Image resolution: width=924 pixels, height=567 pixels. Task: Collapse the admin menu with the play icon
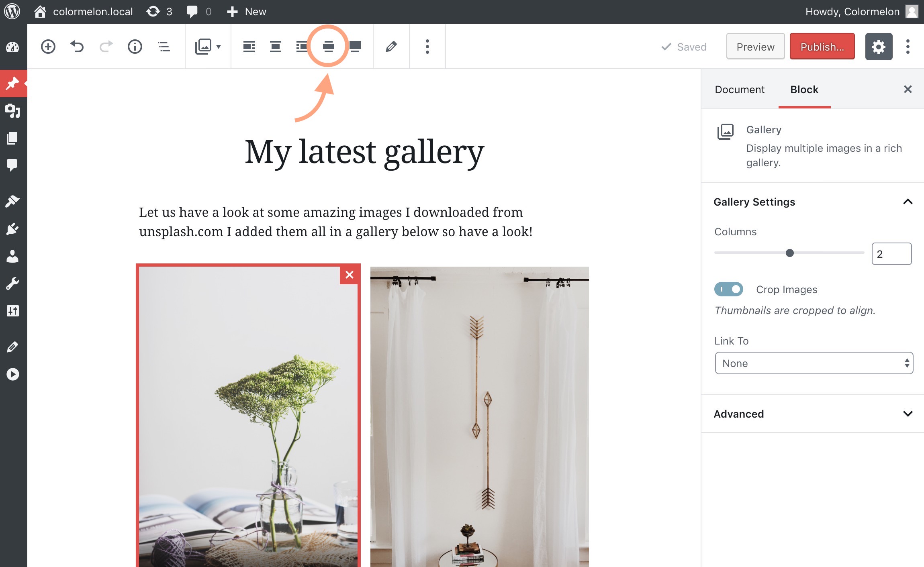[12, 374]
